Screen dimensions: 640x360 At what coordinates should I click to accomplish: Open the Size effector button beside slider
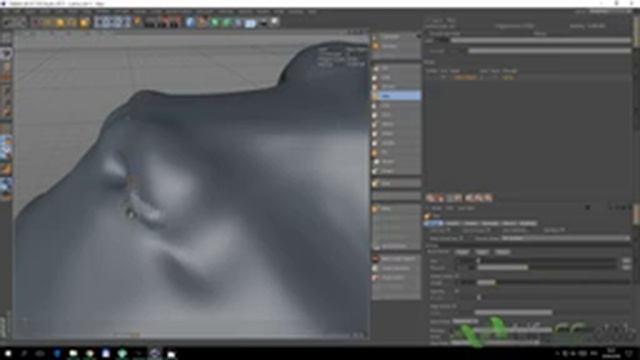click(627, 260)
